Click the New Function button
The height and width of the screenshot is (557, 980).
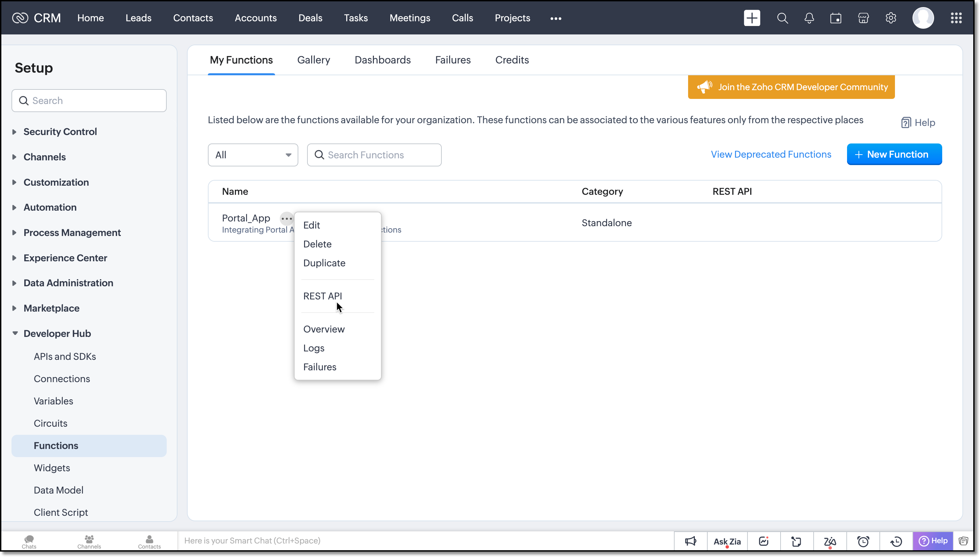(x=894, y=154)
